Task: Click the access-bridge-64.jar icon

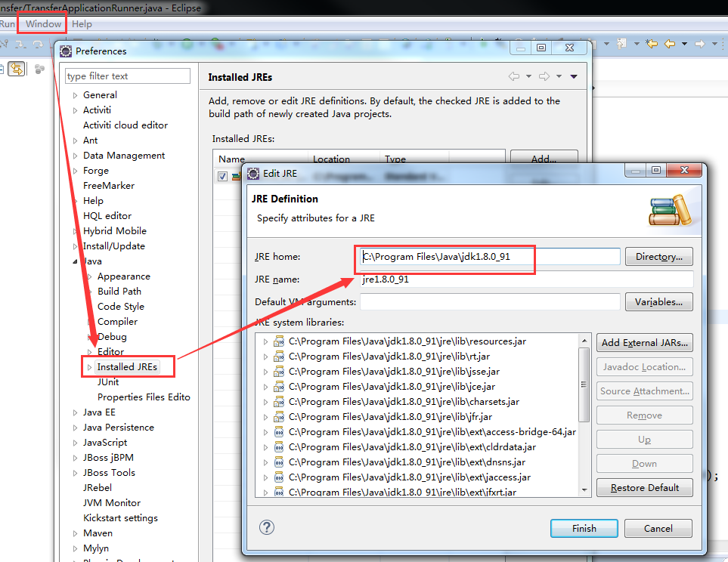Action: pos(278,432)
